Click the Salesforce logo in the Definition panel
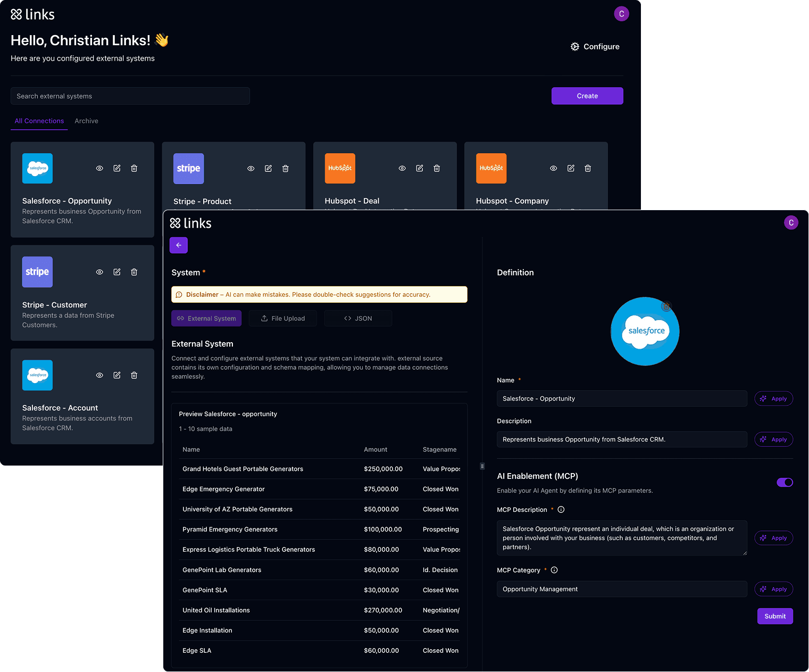809x672 pixels. click(x=645, y=331)
